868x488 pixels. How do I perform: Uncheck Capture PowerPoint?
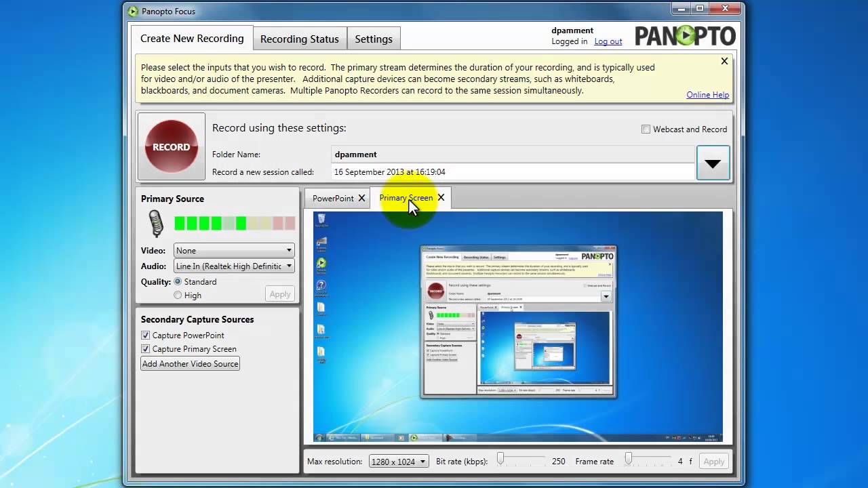pyautogui.click(x=145, y=335)
